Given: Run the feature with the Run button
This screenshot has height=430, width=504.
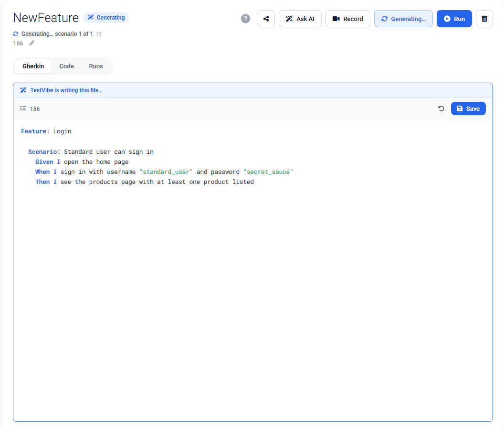Looking at the screenshot, I should [454, 19].
